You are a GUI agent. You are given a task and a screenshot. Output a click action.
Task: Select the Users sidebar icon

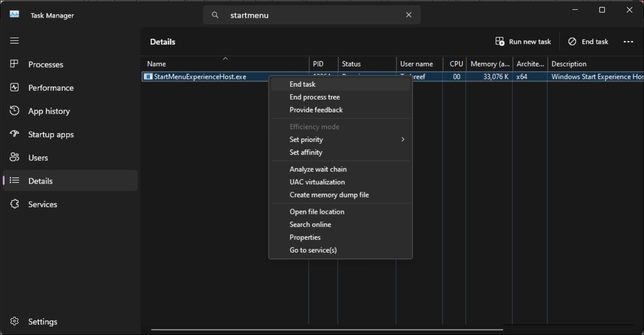pos(14,157)
